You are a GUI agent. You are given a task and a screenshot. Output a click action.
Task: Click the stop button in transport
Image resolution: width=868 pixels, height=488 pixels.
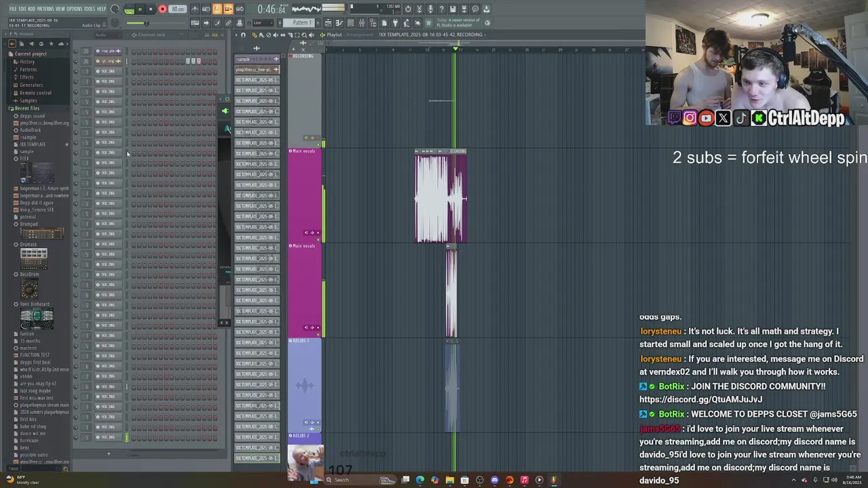[151, 9]
